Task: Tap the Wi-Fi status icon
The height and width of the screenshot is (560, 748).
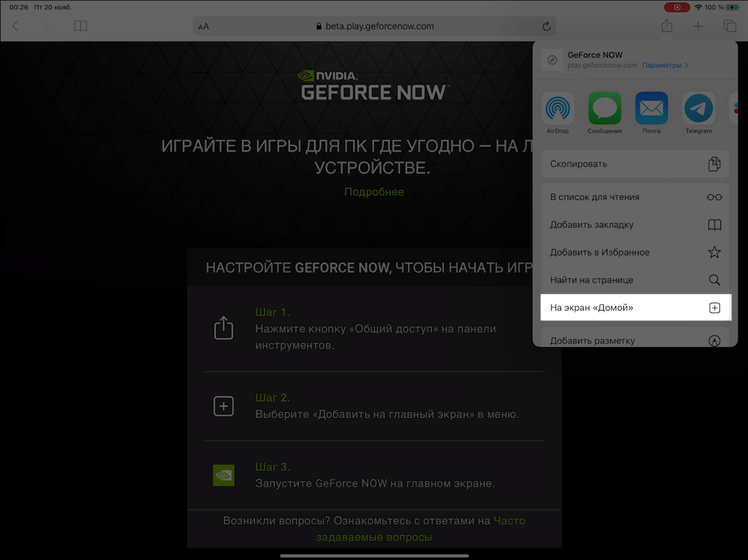Action: [x=698, y=7]
